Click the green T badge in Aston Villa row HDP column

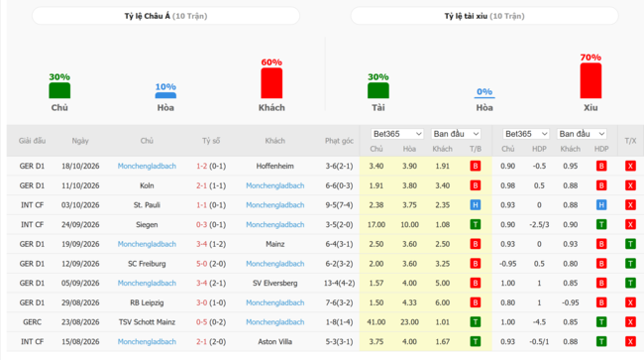coord(601,341)
